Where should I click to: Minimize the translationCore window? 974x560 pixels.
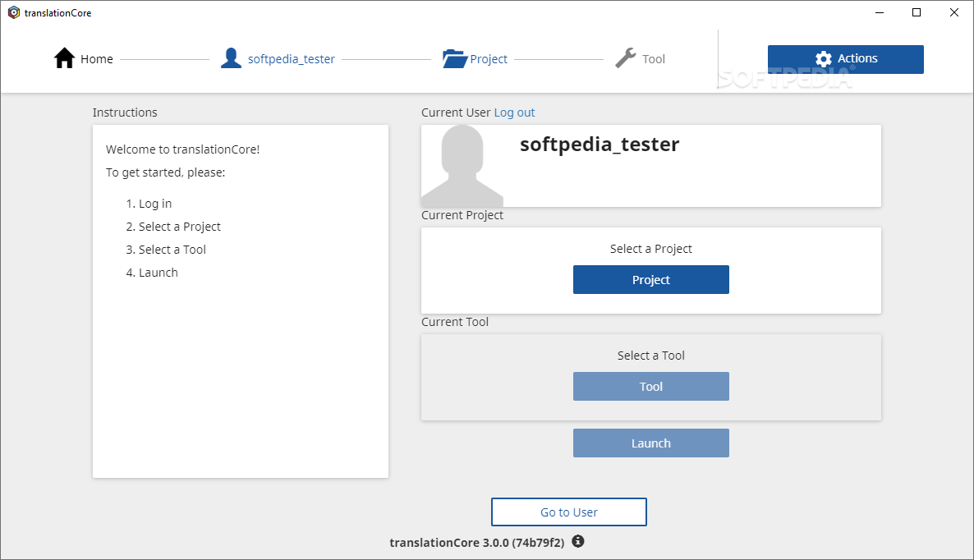point(880,12)
